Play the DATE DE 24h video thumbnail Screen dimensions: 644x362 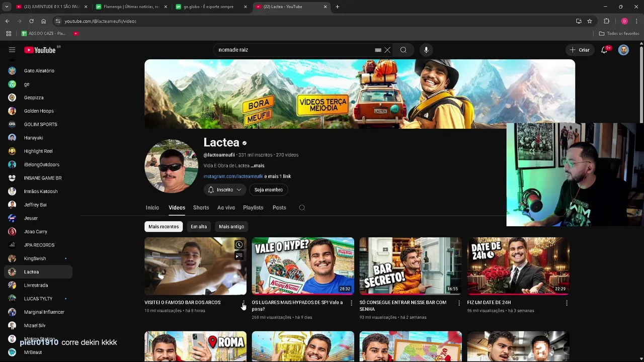pos(518,266)
